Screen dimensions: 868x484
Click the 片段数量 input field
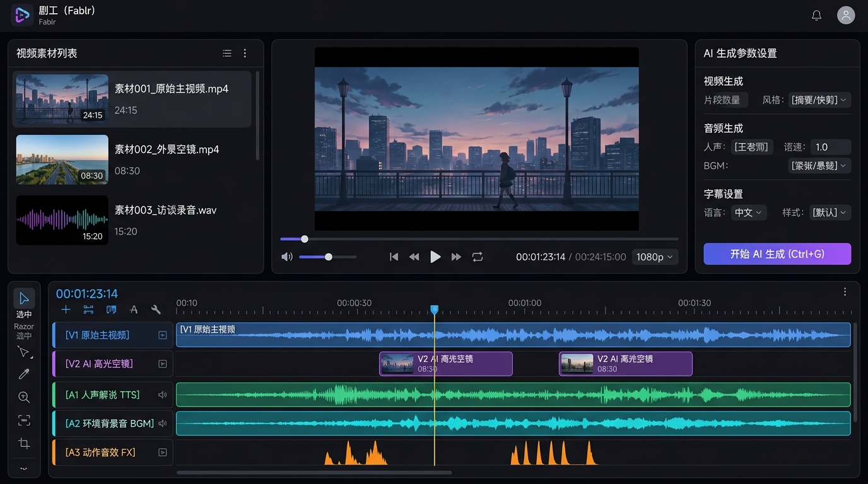[726, 100]
